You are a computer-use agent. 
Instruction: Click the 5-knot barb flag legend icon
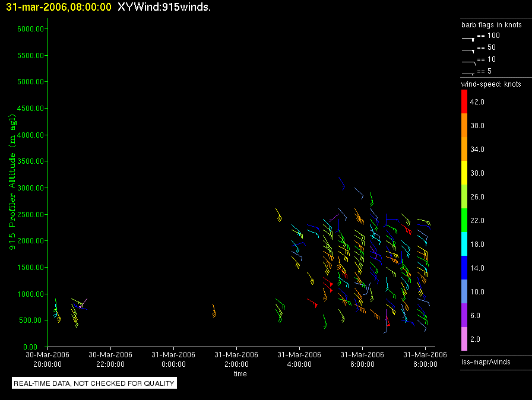point(468,73)
